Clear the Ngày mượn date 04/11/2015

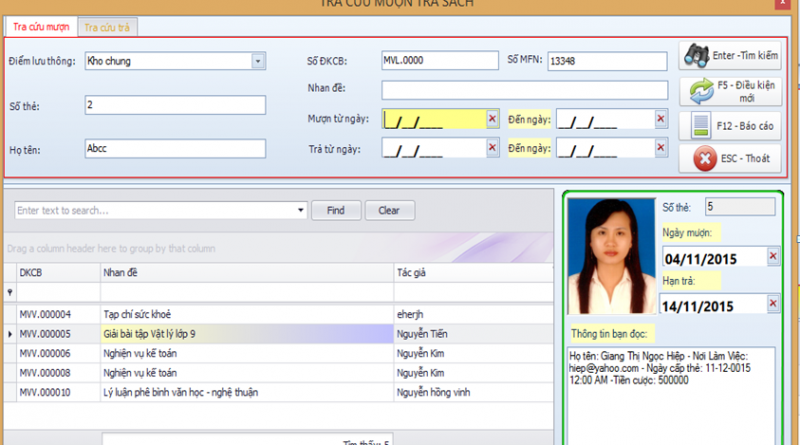point(773,256)
